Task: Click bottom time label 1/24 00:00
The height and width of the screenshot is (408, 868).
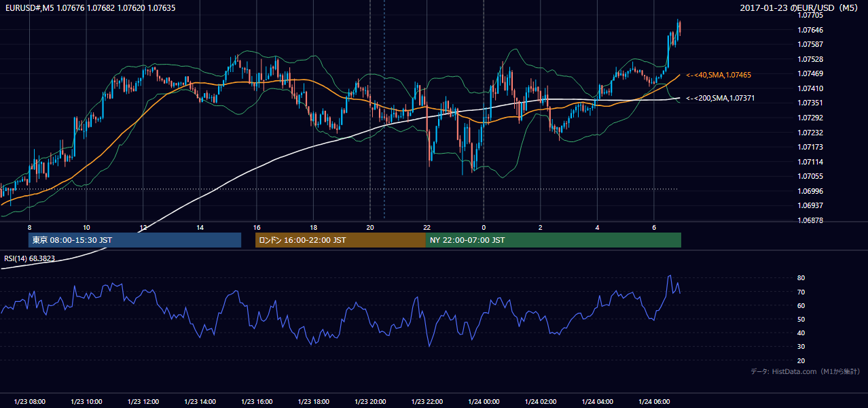Action: click(484, 402)
